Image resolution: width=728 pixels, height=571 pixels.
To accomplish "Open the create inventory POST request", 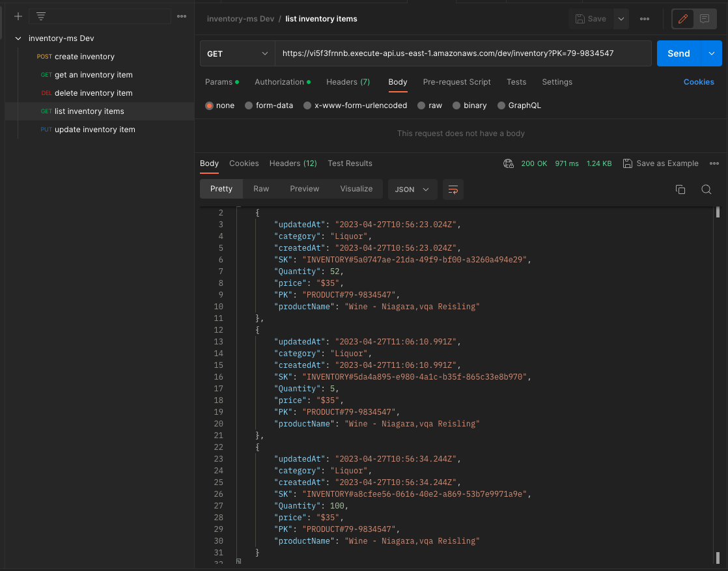I will [x=100, y=57].
